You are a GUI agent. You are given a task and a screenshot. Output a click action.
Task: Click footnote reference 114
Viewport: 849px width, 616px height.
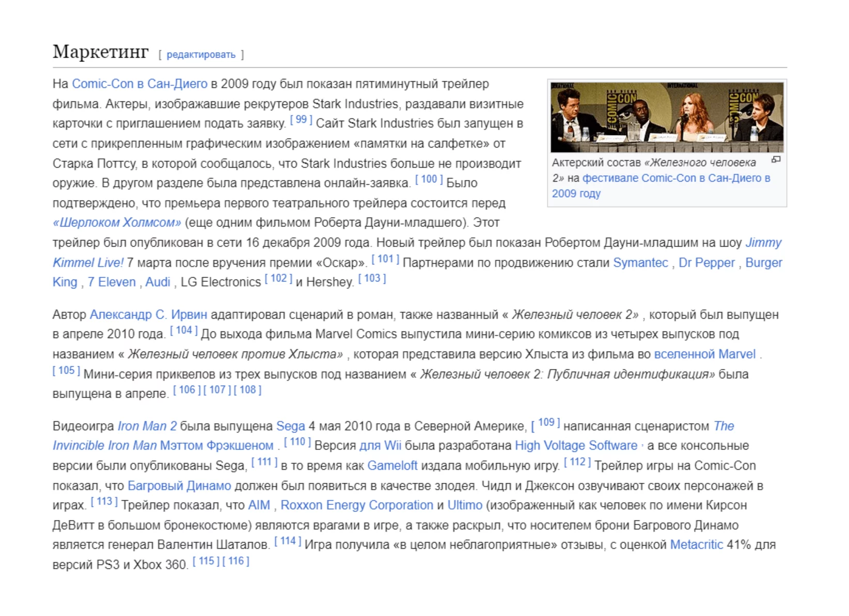click(288, 541)
